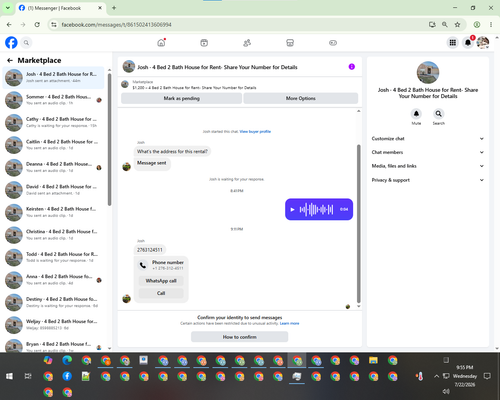500x400 pixels.
Task: Open the browser zoom magnifier icon
Action: [x=445, y=25]
